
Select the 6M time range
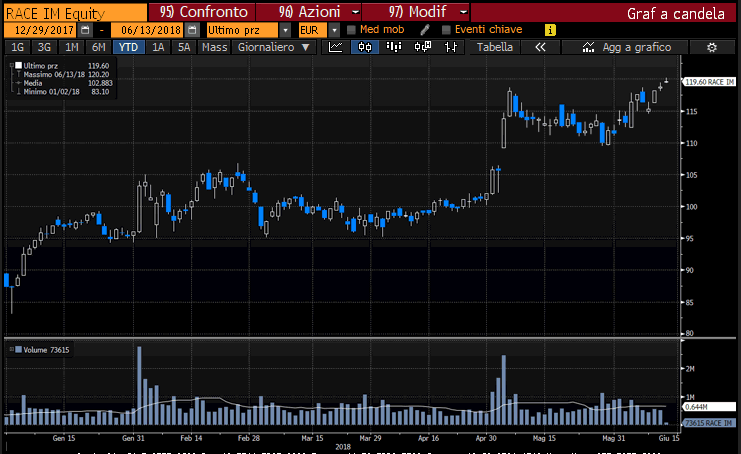(98, 47)
